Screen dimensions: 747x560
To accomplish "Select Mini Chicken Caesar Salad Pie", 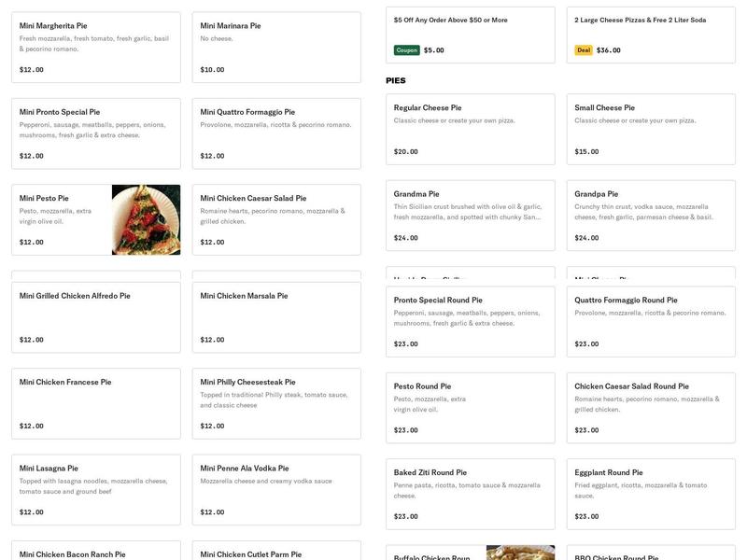I will [276, 219].
